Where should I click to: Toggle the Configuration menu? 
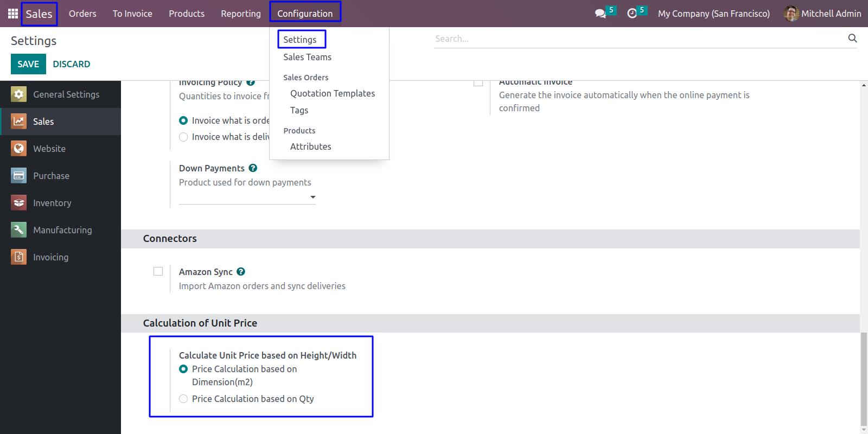[x=305, y=14]
